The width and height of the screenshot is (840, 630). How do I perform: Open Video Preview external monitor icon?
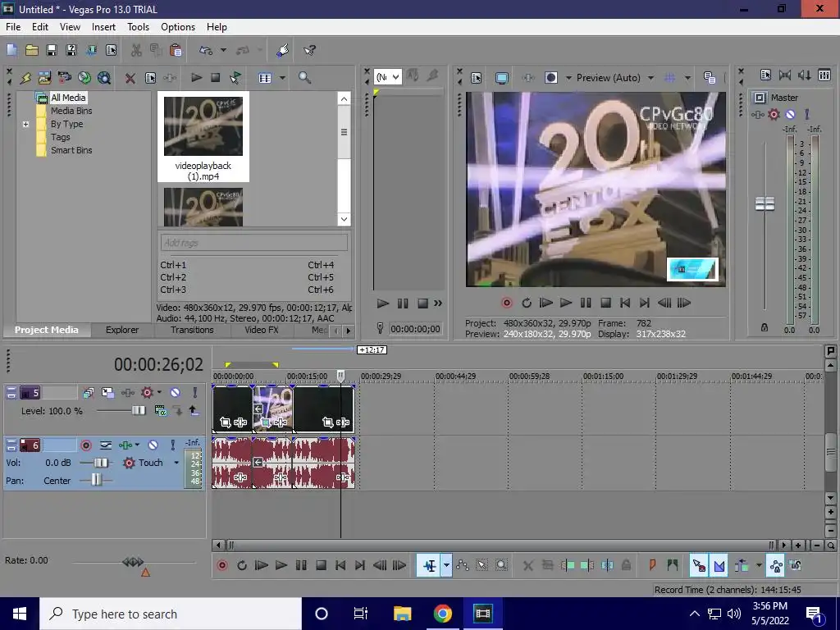tap(501, 78)
